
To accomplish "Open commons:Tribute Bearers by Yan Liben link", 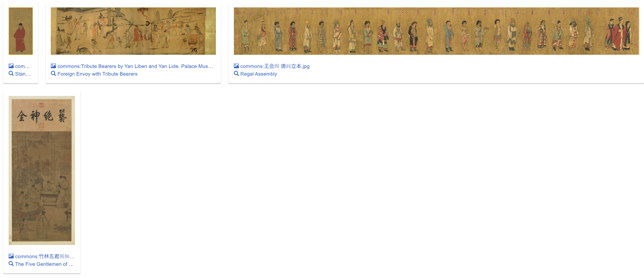I will [x=135, y=66].
